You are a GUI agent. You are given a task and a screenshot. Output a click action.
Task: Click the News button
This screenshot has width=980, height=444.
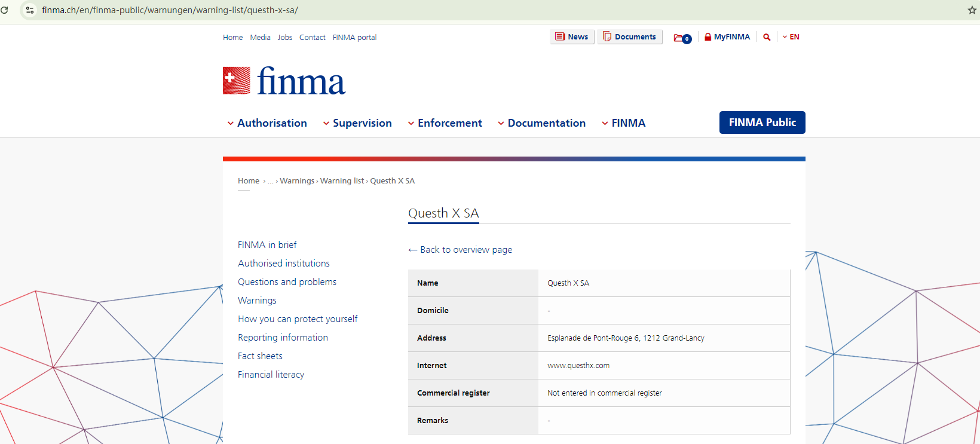pyautogui.click(x=572, y=37)
